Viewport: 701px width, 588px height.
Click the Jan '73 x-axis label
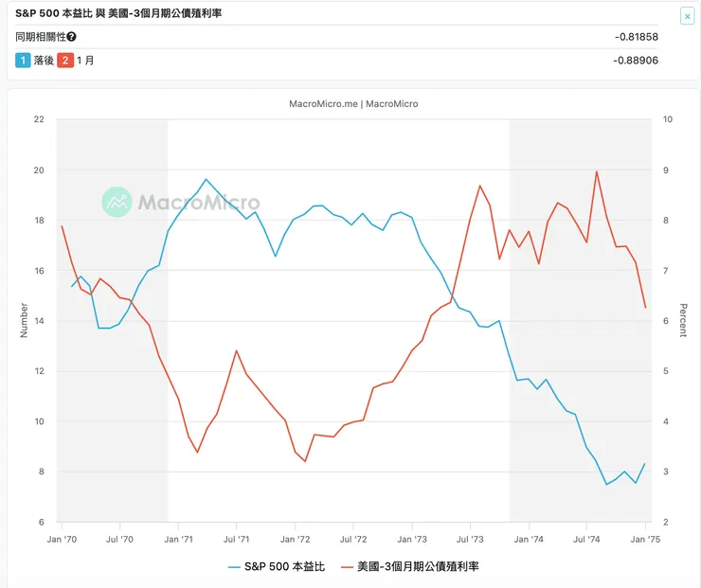[411, 538]
